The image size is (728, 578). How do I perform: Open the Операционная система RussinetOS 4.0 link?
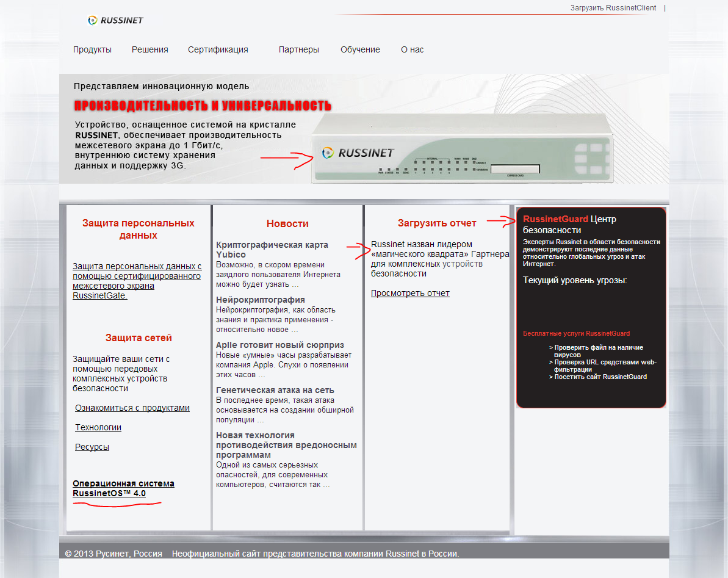pos(123,488)
